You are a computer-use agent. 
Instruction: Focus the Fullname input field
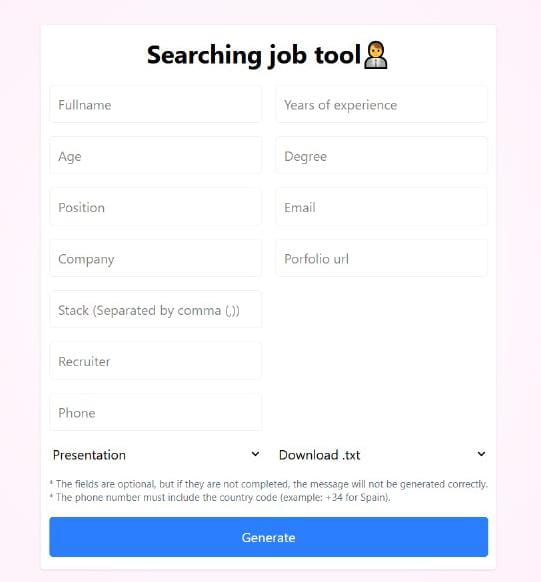coord(156,105)
